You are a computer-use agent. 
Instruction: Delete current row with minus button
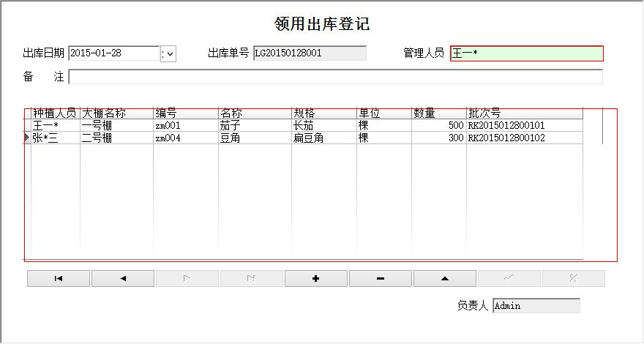click(381, 279)
